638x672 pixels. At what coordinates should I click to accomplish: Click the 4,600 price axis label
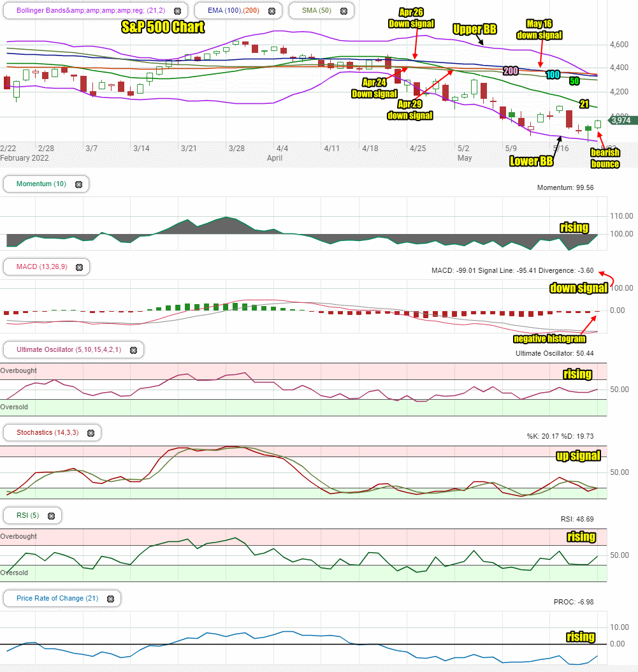619,45
